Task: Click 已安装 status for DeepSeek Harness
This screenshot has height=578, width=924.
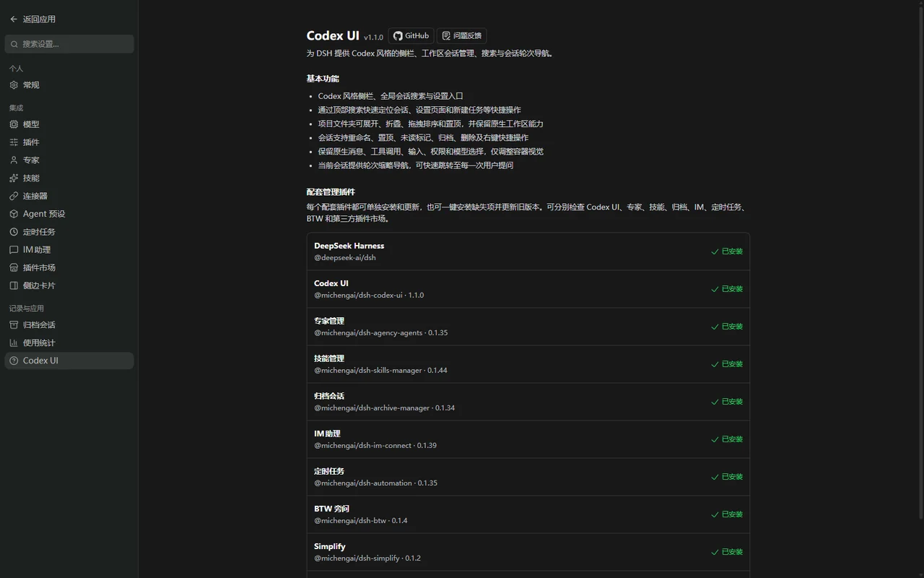Action: click(727, 251)
